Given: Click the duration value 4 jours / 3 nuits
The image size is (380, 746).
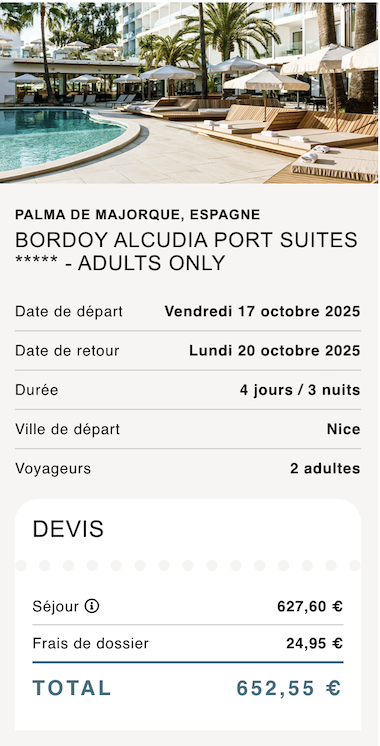Looking at the screenshot, I should [x=300, y=390].
